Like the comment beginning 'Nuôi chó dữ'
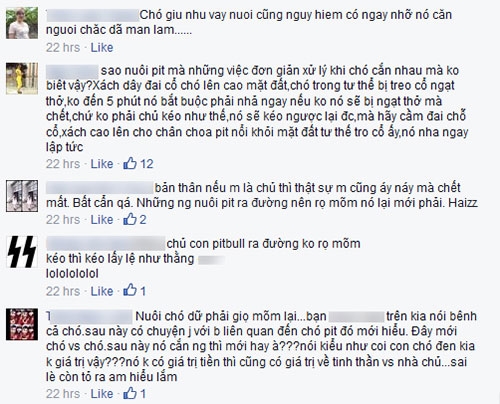 tap(102, 394)
